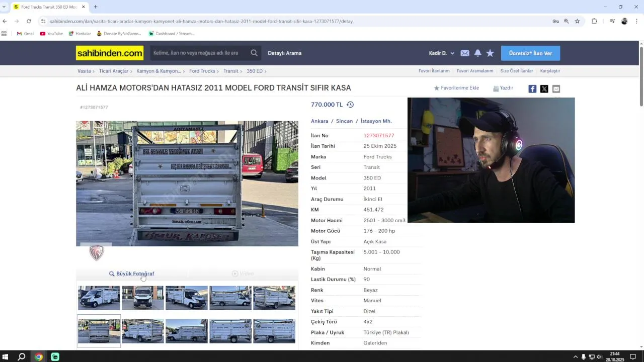Open new browser tab

(x=96, y=7)
